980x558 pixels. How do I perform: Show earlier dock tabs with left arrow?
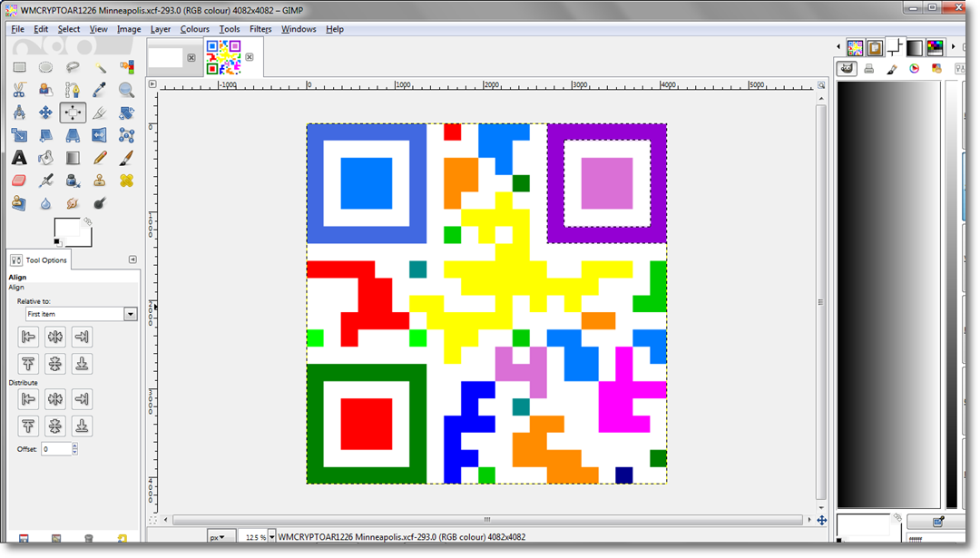pos(838,47)
